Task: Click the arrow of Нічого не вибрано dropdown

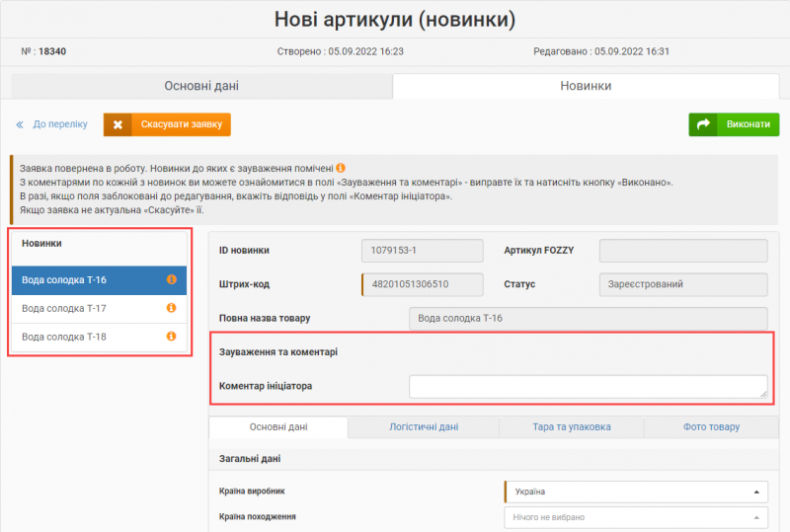Action: [756, 518]
